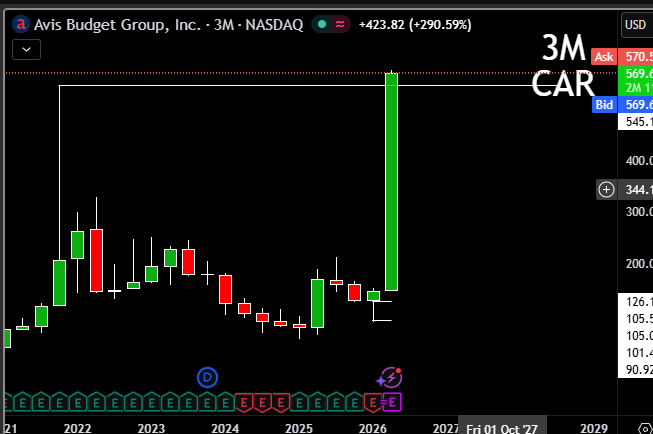Viewport: 653px width, 434px height.
Task: Select the '3M CAR' text annotation
Action: click(x=563, y=66)
